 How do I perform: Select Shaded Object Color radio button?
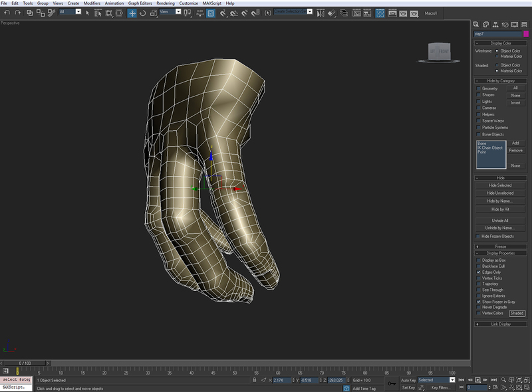[497, 65]
